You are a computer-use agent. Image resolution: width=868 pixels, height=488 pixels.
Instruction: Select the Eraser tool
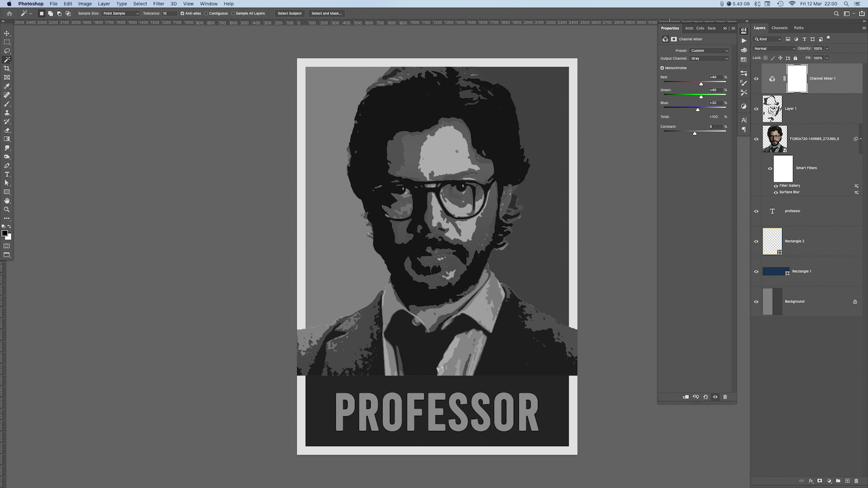[x=7, y=130]
